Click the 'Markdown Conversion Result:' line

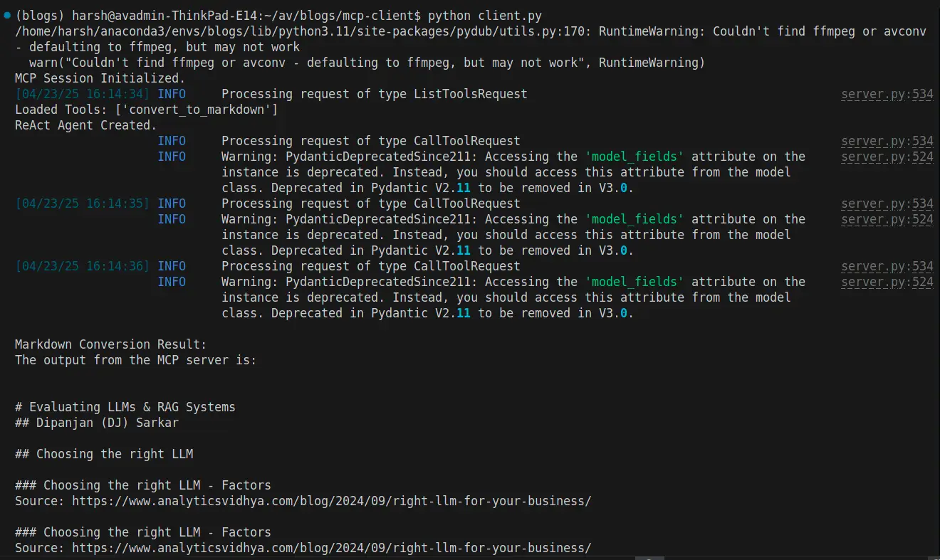click(x=111, y=344)
